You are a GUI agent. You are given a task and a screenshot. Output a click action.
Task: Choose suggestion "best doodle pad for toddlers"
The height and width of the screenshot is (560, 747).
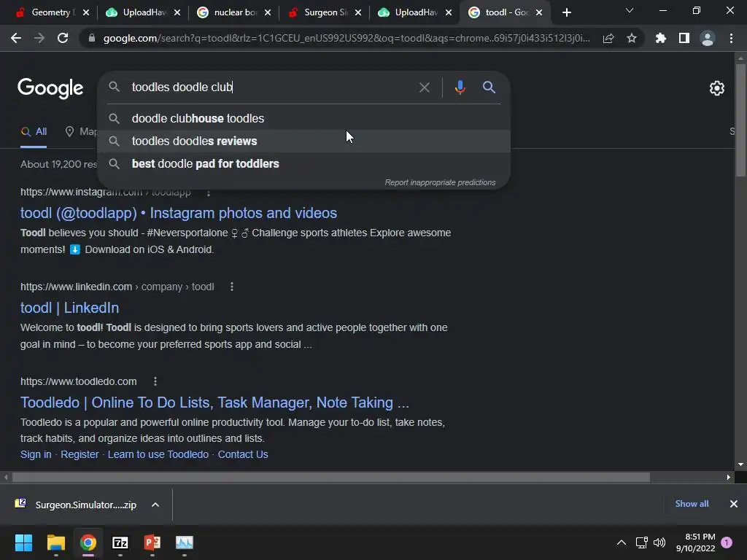304,164
